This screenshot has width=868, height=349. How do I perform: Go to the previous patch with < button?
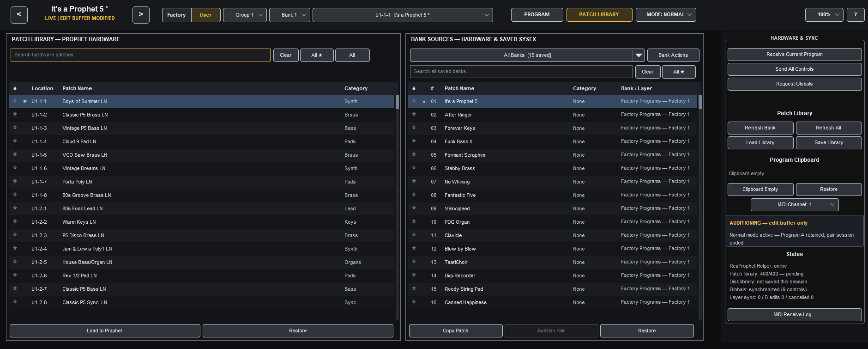19,15
